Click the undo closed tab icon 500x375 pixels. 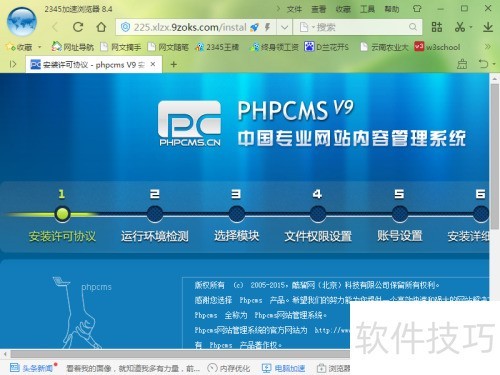point(483,64)
